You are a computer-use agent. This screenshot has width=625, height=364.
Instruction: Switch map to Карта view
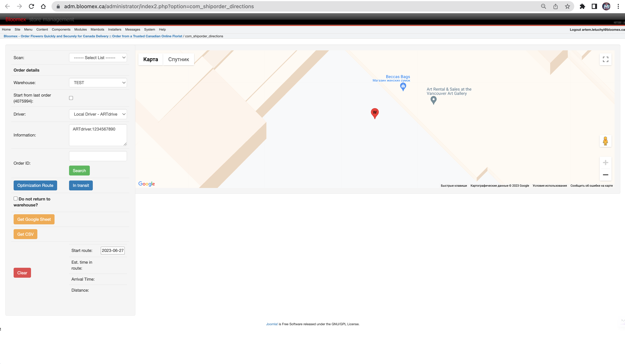(x=150, y=59)
